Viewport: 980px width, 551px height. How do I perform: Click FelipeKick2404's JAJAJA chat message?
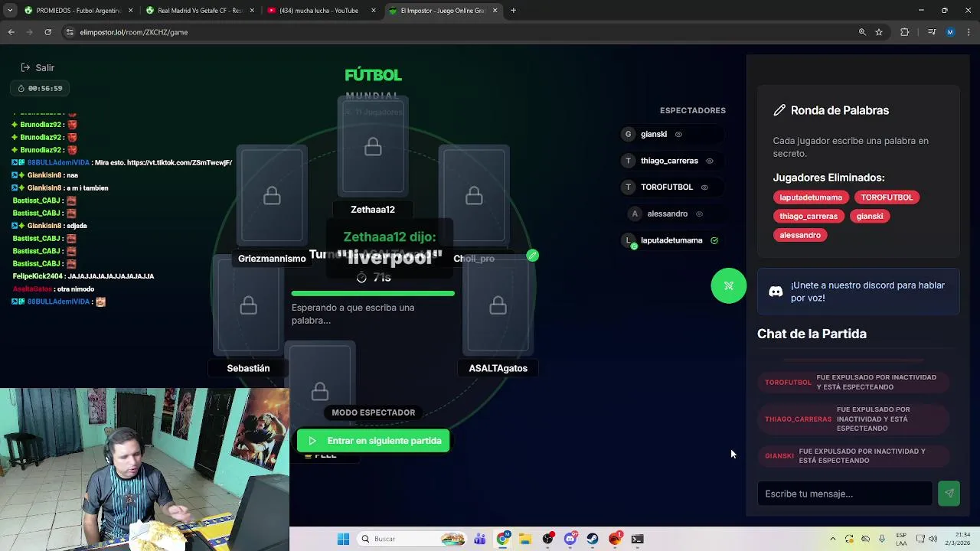[x=84, y=276]
